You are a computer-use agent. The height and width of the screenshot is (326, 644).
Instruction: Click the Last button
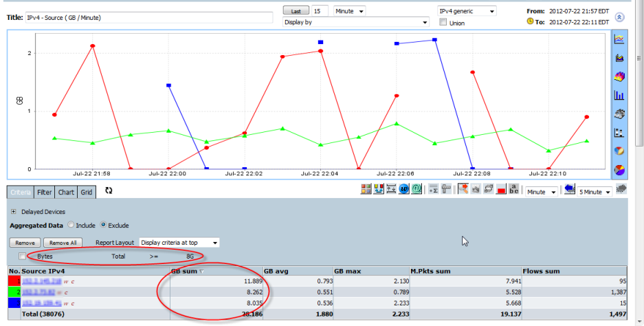click(x=296, y=11)
